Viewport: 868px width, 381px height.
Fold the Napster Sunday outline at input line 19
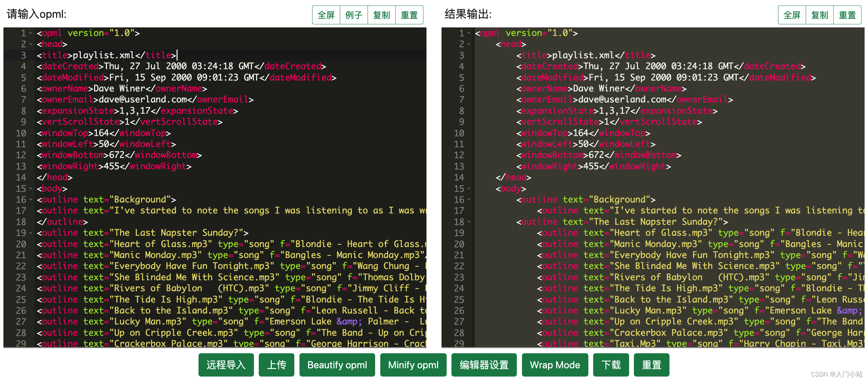click(x=31, y=233)
